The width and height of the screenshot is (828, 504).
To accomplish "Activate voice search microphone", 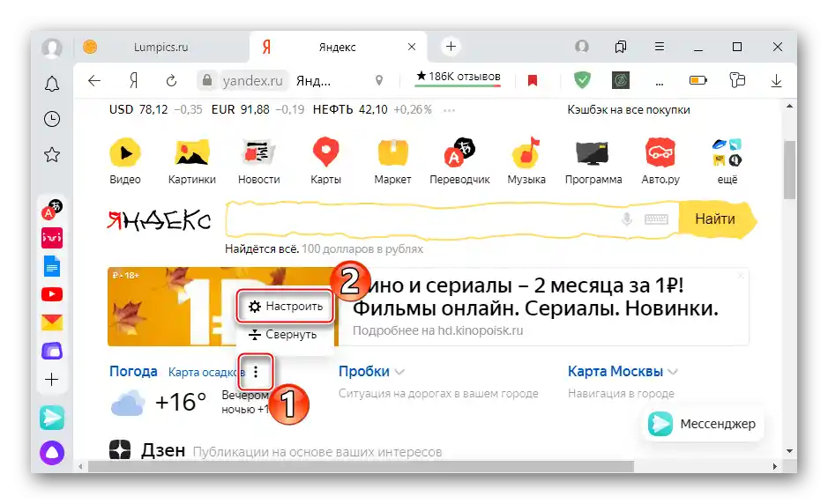I will [627, 219].
